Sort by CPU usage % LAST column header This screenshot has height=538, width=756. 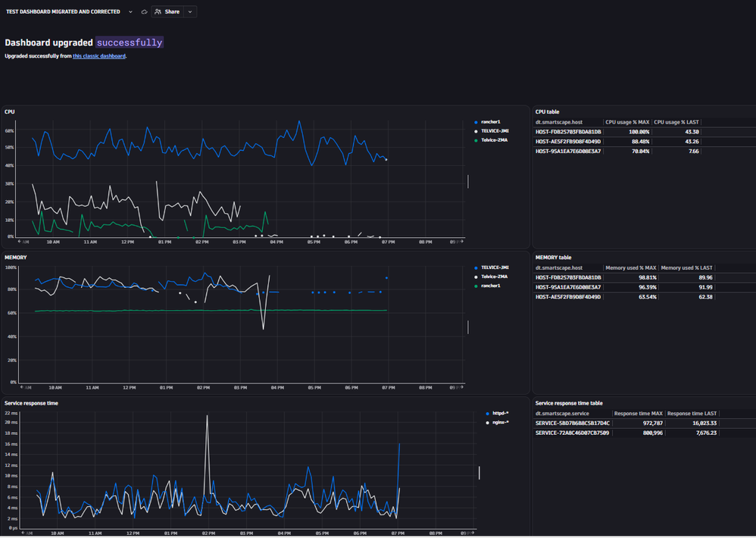click(676, 122)
